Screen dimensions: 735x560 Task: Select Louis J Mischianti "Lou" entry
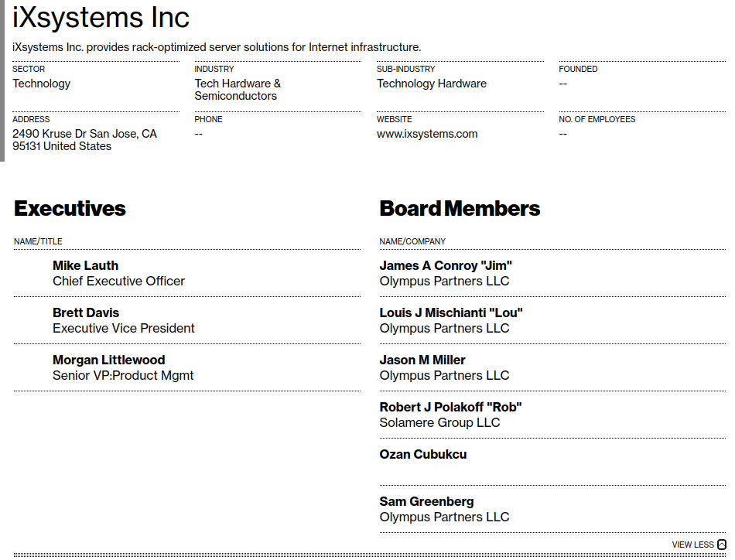(x=451, y=312)
